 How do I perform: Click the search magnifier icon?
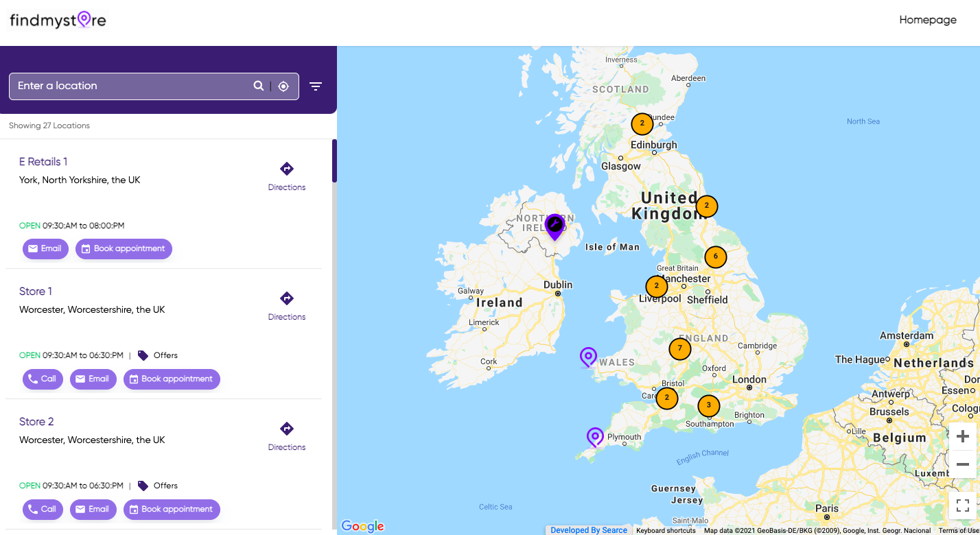(x=259, y=86)
